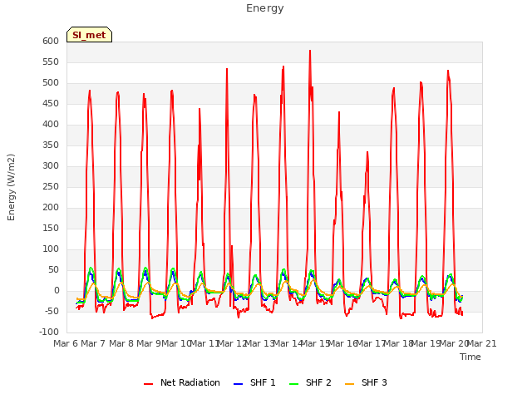Click the 500 y-axis tick label
The image size is (532, 399).
51,83
